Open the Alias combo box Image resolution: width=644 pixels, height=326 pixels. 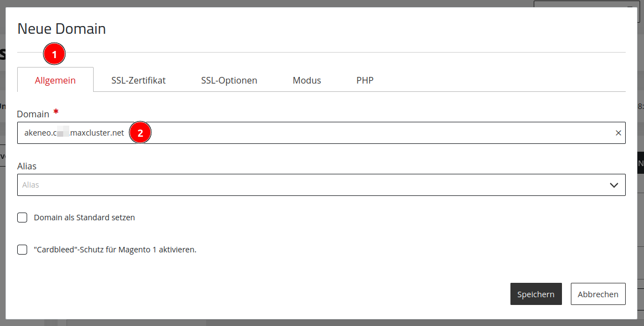pos(321,185)
